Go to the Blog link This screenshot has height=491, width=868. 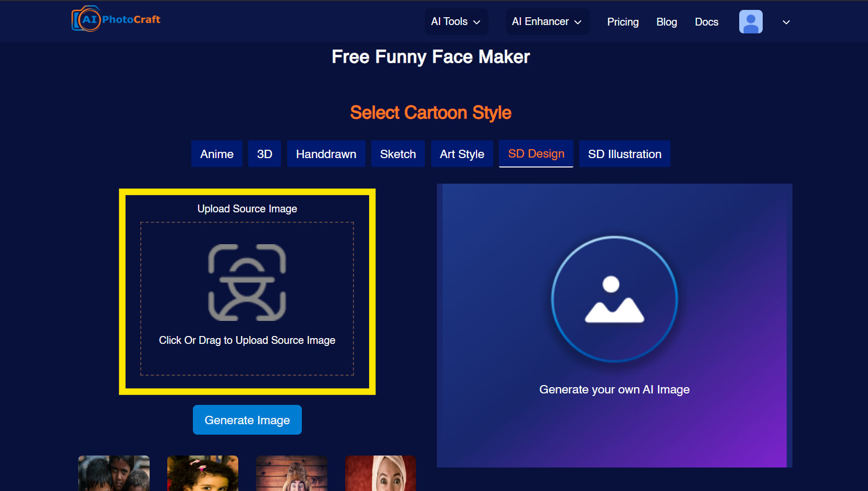[667, 22]
